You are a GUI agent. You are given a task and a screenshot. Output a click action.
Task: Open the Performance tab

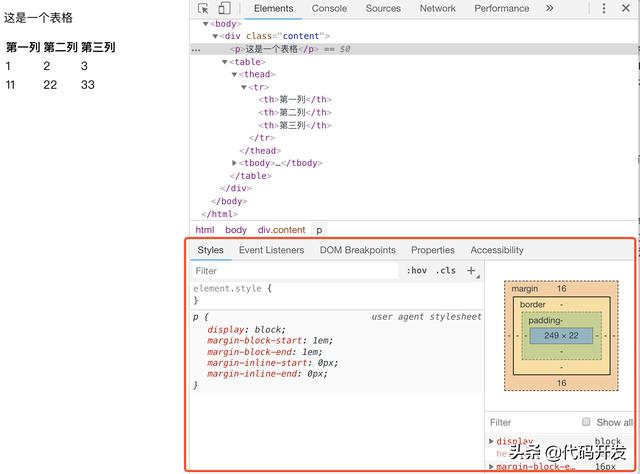point(502,9)
